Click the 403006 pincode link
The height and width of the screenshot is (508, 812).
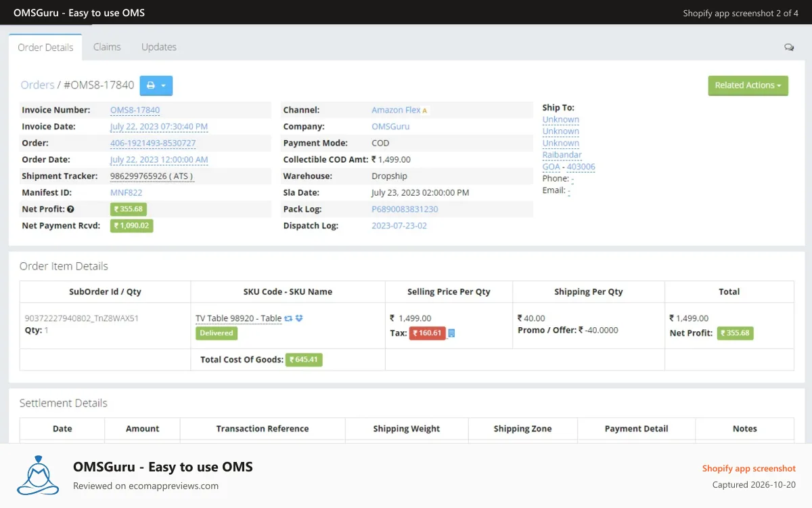tap(581, 167)
